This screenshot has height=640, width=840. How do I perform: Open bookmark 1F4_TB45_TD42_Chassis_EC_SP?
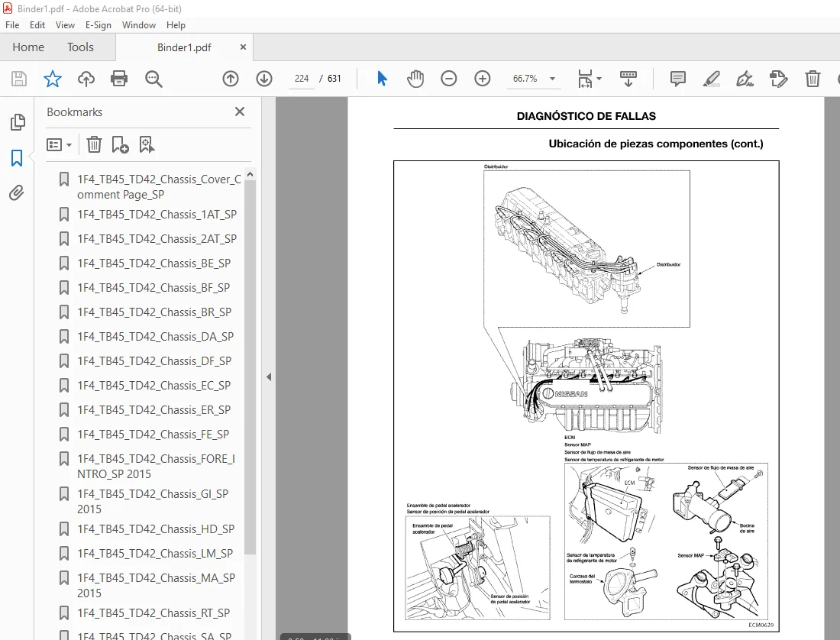(x=153, y=386)
